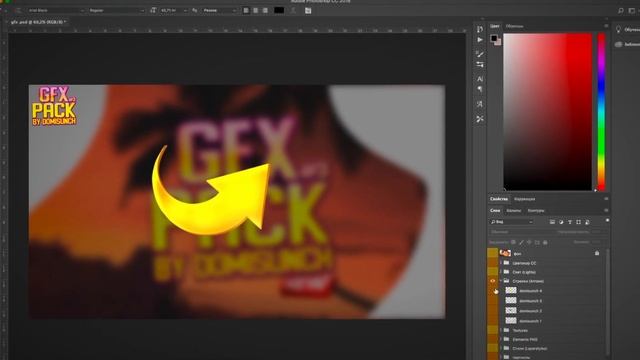Show the Цветокор CC group visibility

pos(493,263)
